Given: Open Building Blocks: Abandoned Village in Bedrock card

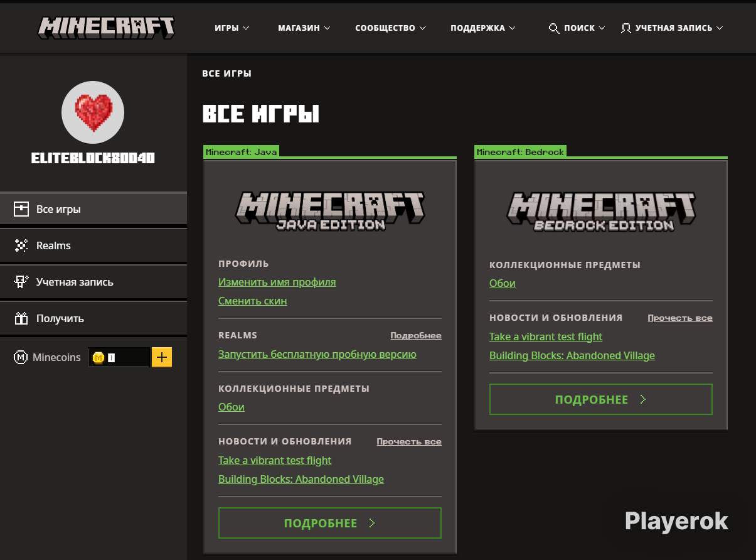Looking at the screenshot, I should 572,355.
